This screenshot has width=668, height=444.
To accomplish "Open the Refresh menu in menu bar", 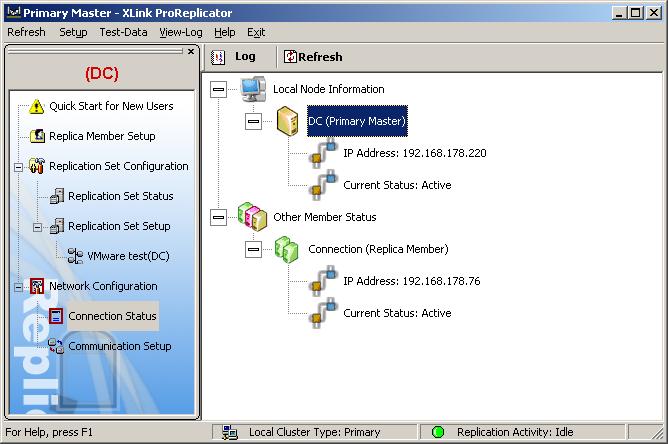I will point(26,32).
